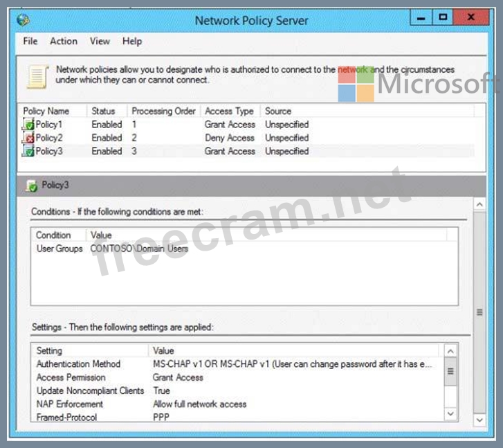
Task: Click CONTOSO\Domain Users value
Action: pyautogui.click(x=139, y=249)
